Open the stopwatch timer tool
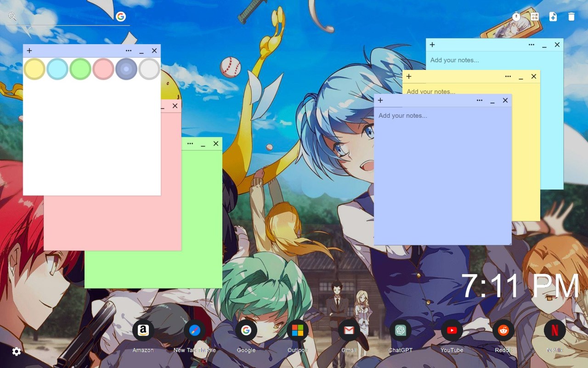 pyautogui.click(x=516, y=17)
